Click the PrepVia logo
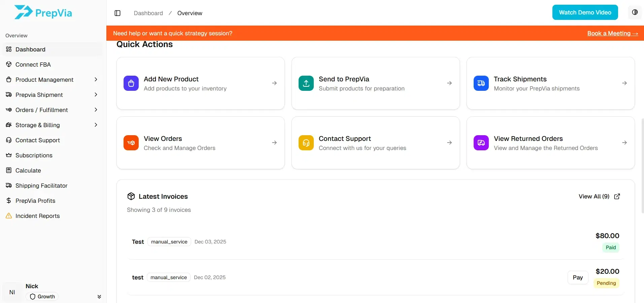644x303 pixels. point(43,12)
